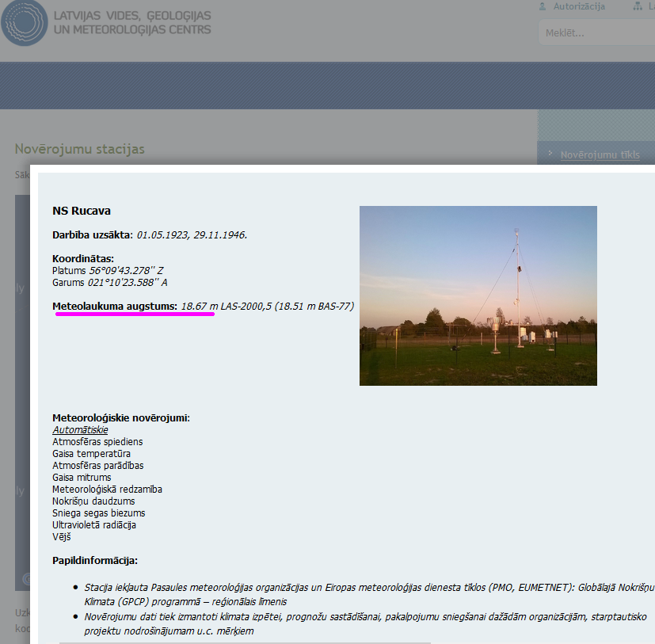Click the sitemap icon in the top right corner
The image size is (655, 644).
(638, 6)
